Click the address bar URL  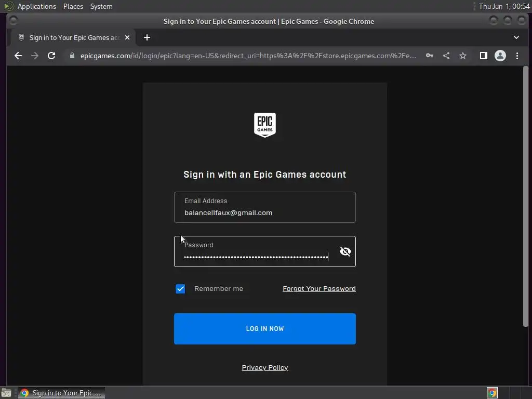tap(248, 56)
